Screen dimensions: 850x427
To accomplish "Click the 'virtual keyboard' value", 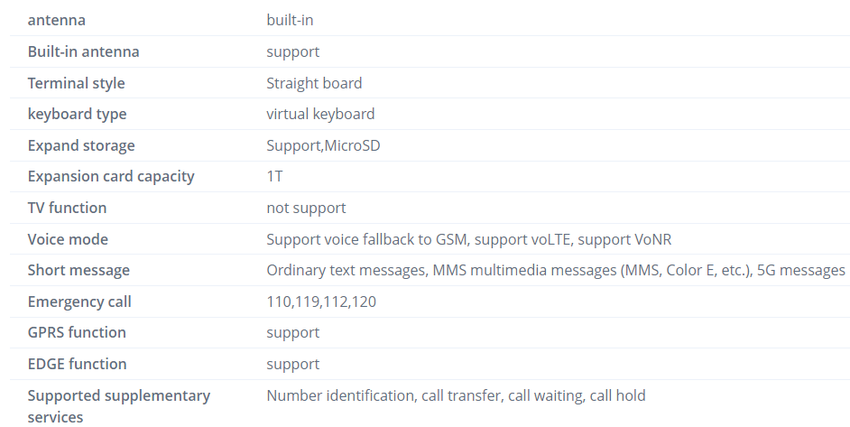I will [320, 114].
